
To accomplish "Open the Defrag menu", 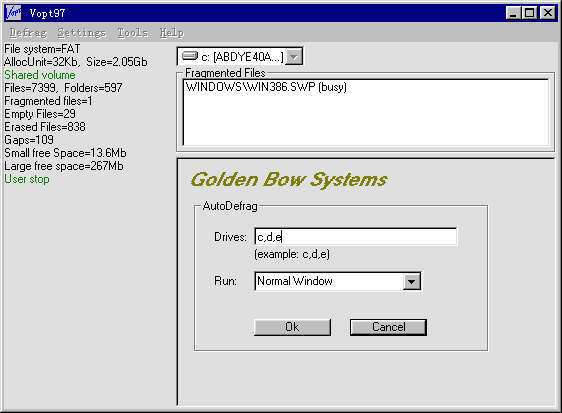I will click(x=28, y=33).
